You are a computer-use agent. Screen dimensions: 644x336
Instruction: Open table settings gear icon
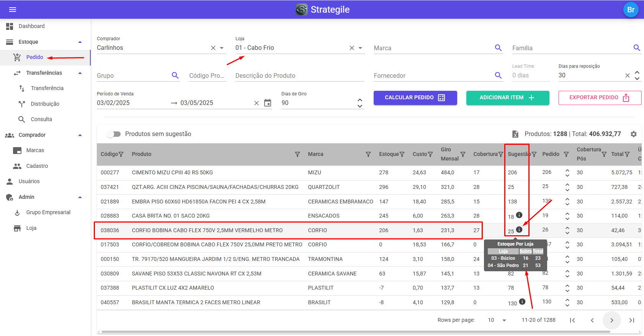(x=634, y=134)
